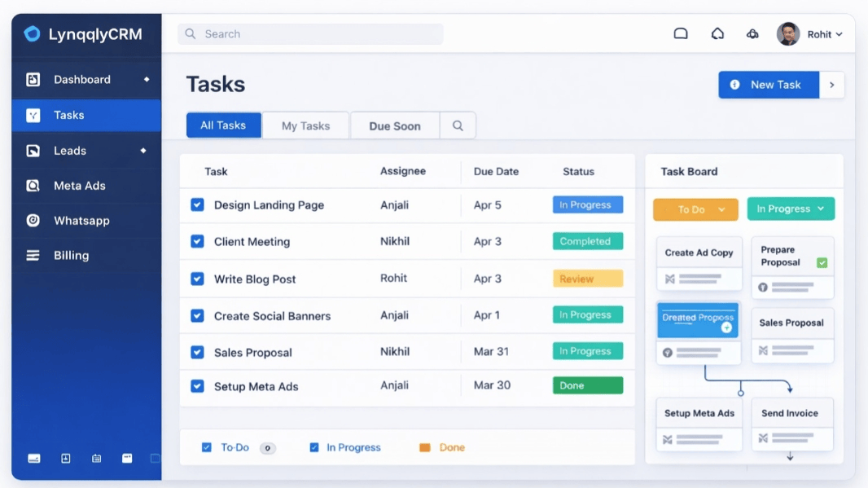Image resolution: width=868 pixels, height=488 pixels.
Task: Select the Due Soon tab
Action: click(395, 125)
